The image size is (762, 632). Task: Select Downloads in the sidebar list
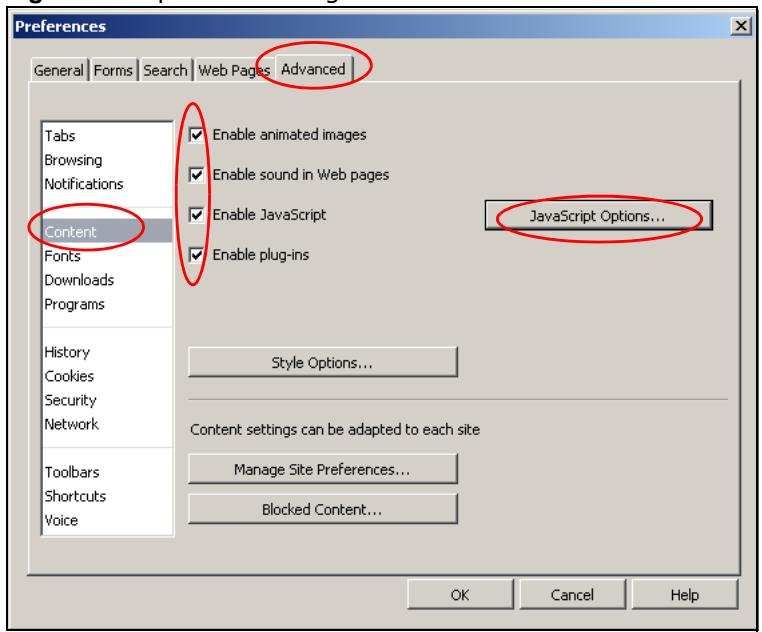(107, 280)
